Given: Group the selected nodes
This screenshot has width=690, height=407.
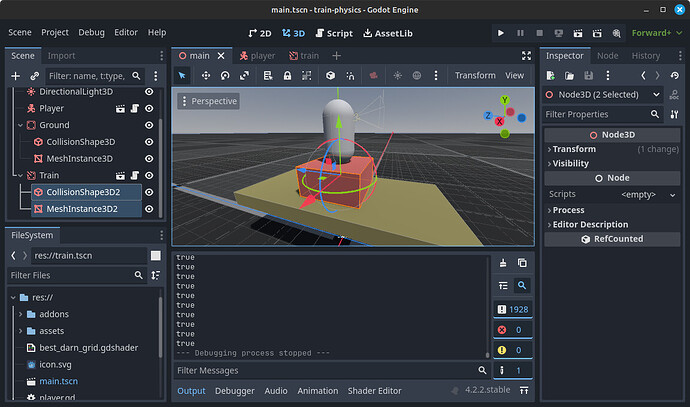Looking at the screenshot, I should coord(307,75).
